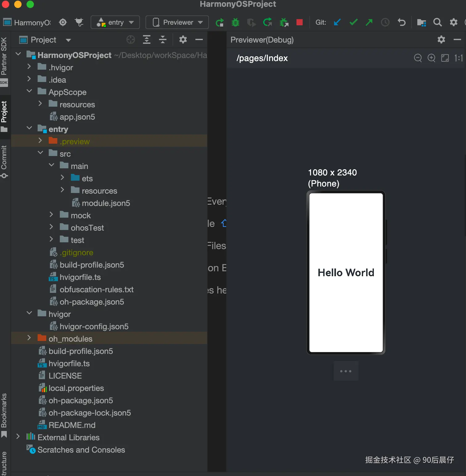Image resolution: width=466 pixels, height=476 pixels.
Task: Click the attach debugger bug icon
Action: (284, 22)
